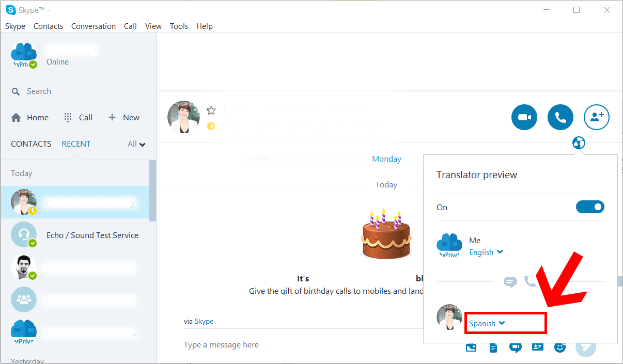
Task: Create a New conversation
Action: [123, 117]
